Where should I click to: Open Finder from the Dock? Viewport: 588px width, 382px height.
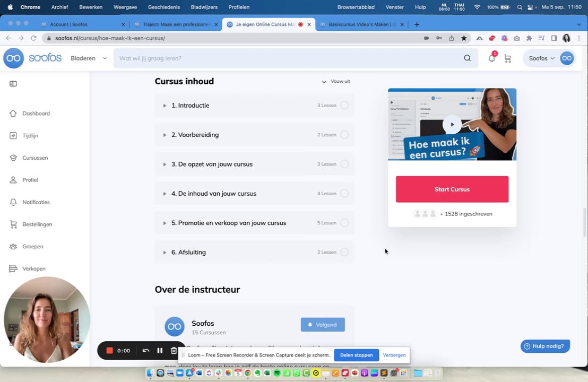pos(150,373)
